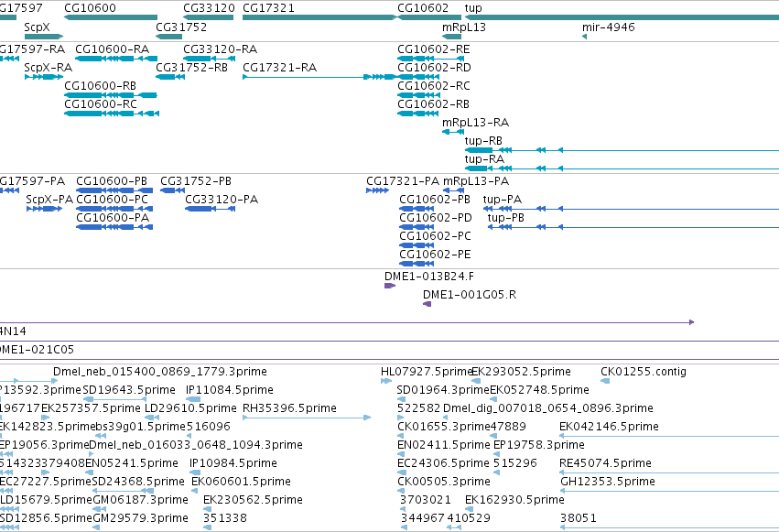Open EST RH35396.5prime
Screen dimensions: 779x532
pyautogui.click(x=289, y=408)
